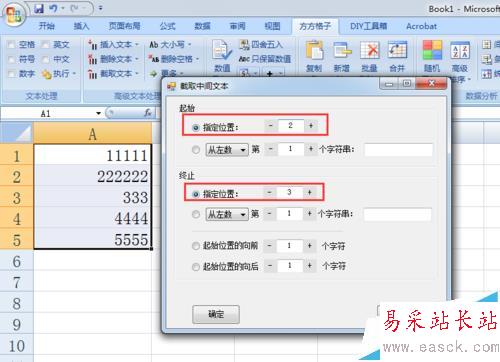Decrease the 终止 指定位置 value
The height and width of the screenshot is (362, 500).
coord(269,192)
